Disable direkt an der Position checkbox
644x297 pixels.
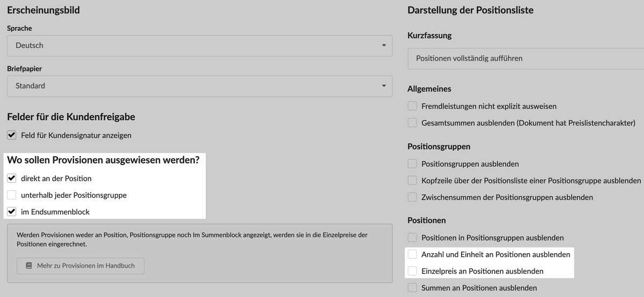point(12,178)
